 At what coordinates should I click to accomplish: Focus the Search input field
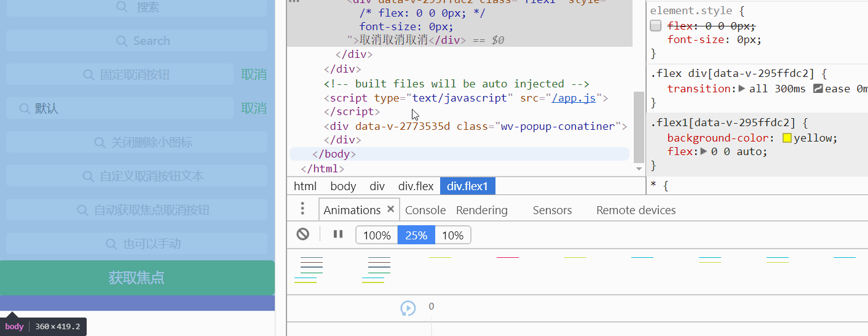136,41
